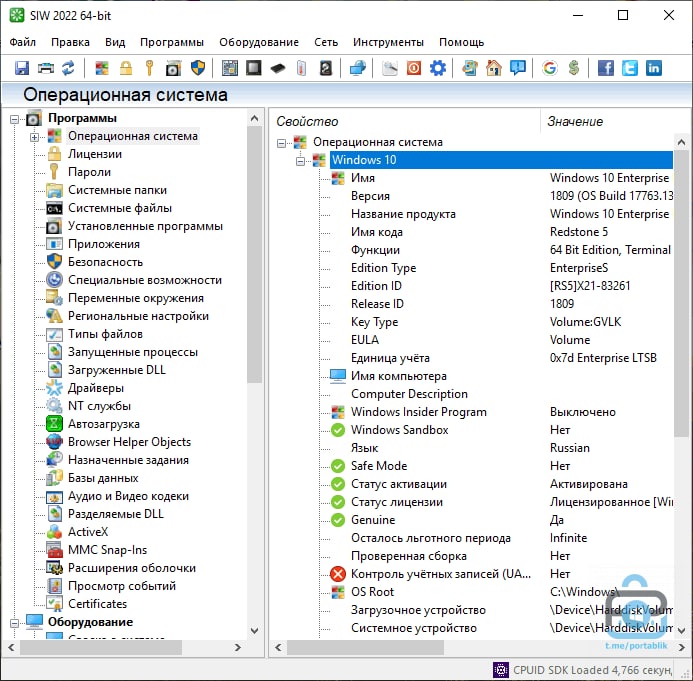Screen dimensions: 693x681
Task: Click the black memory chip toolbar icon
Action: click(278, 68)
